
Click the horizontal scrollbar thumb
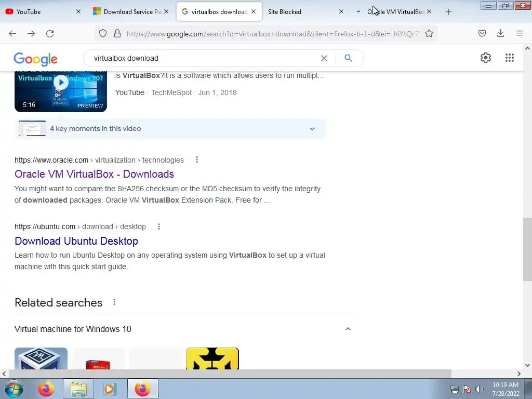[x=230, y=374]
